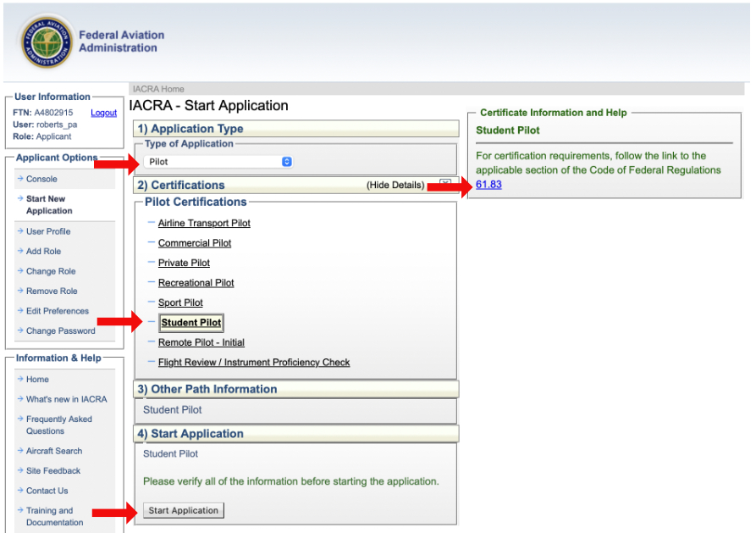756x533 pixels.
Task: Select Airline Transport Pilot certification
Action: tap(204, 223)
